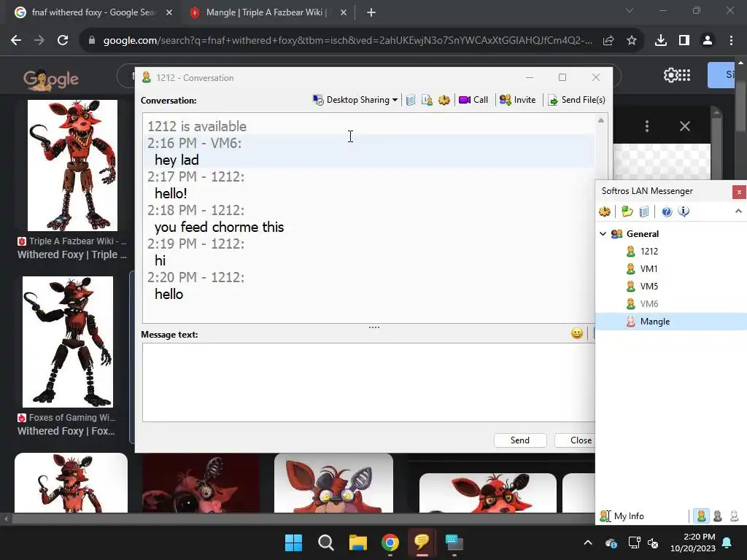Switch to Mangle Triple A Fazbear Wiki tab
The image size is (747, 560).
click(x=266, y=12)
